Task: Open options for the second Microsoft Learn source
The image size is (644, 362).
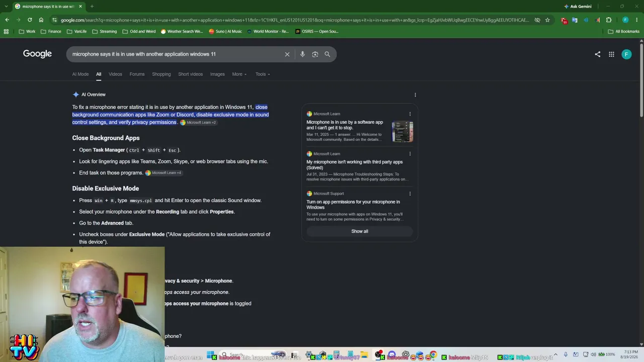Action: click(410, 154)
